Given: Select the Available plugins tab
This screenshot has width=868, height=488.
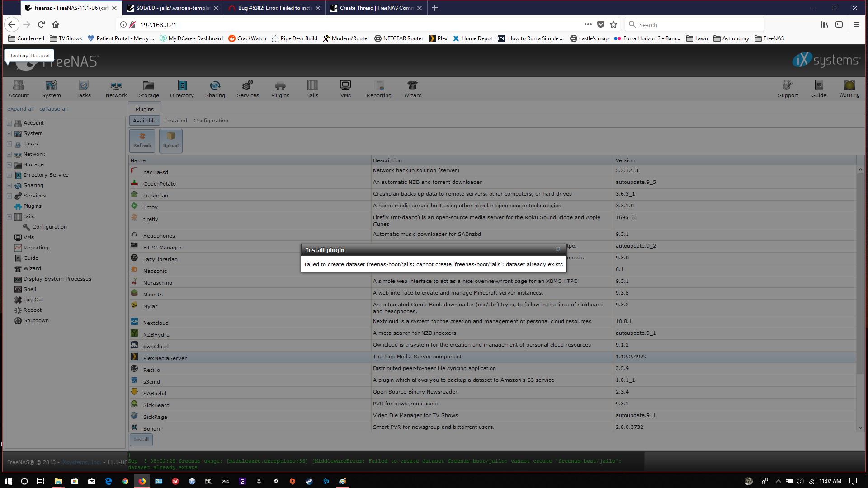Looking at the screenshot, I should pos(145,121).
